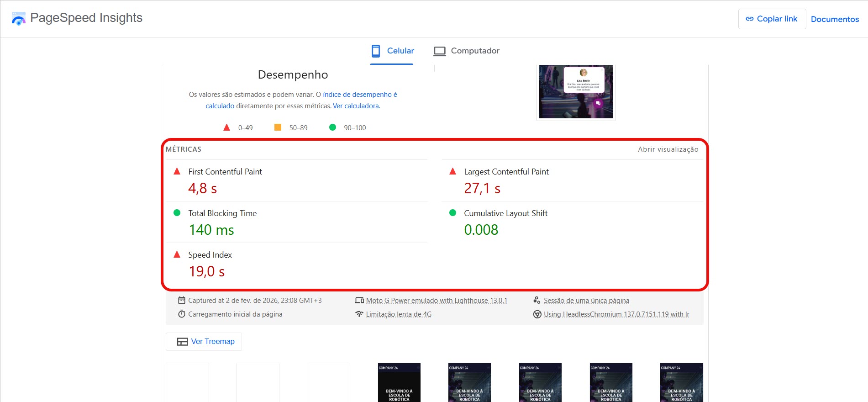Click the monitor icon beside Computador
The image size is (868, 402).
tap(439, 51)
